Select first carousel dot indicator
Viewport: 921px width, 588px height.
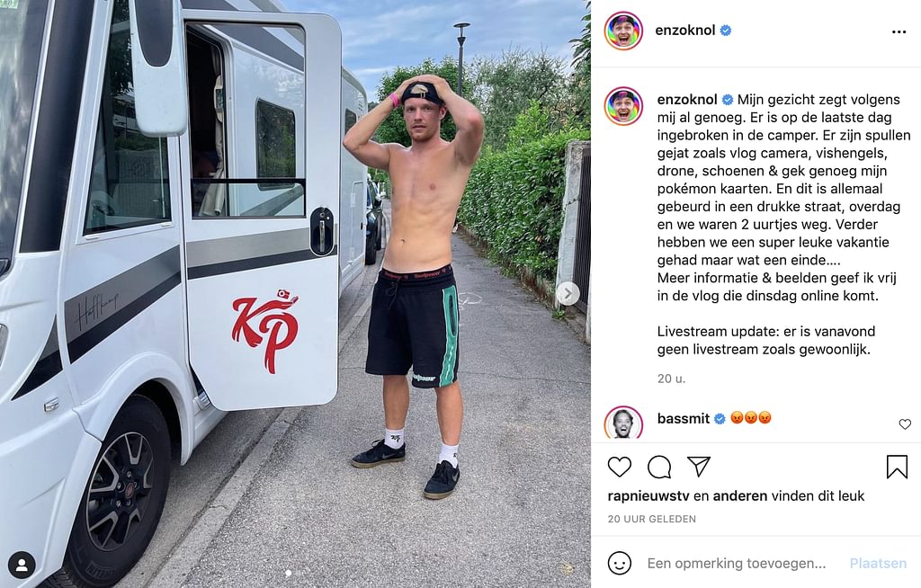pyautogui.click(x=288, y=573)
